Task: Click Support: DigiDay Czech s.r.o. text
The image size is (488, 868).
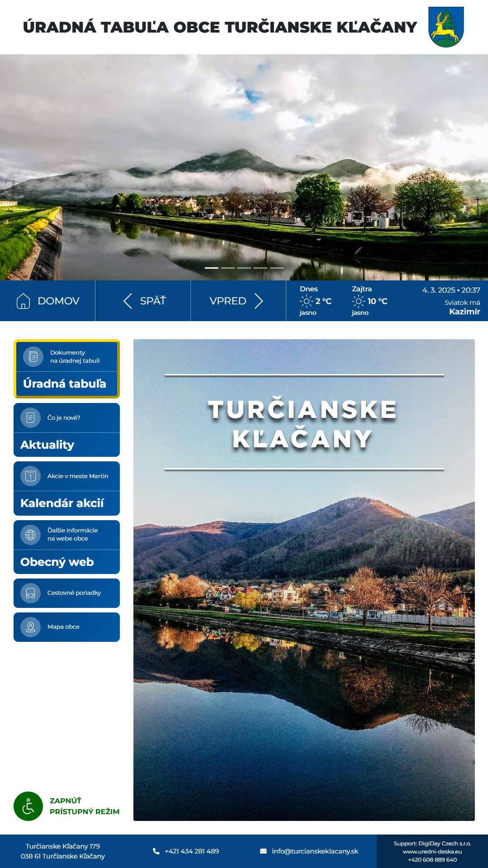Action: (432, 844)
